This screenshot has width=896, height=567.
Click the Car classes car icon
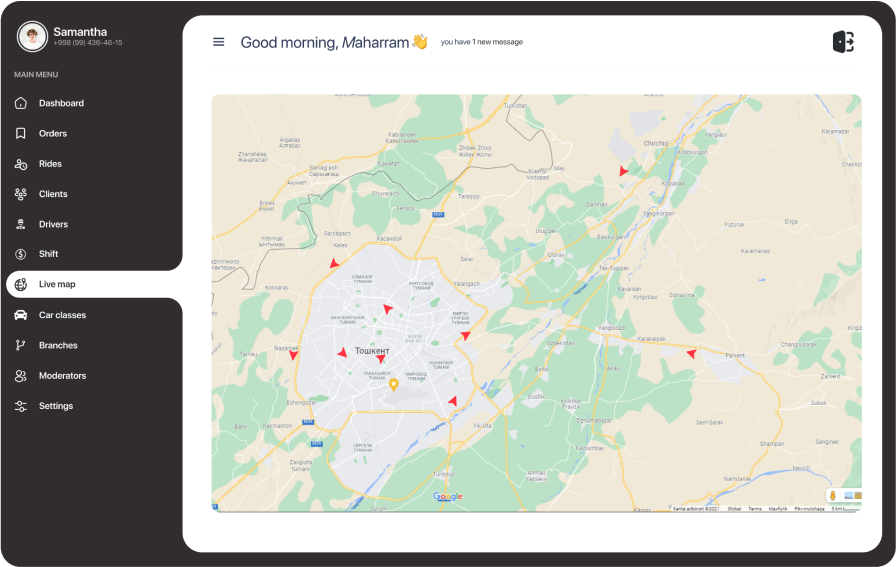click(x=20, y=315)
